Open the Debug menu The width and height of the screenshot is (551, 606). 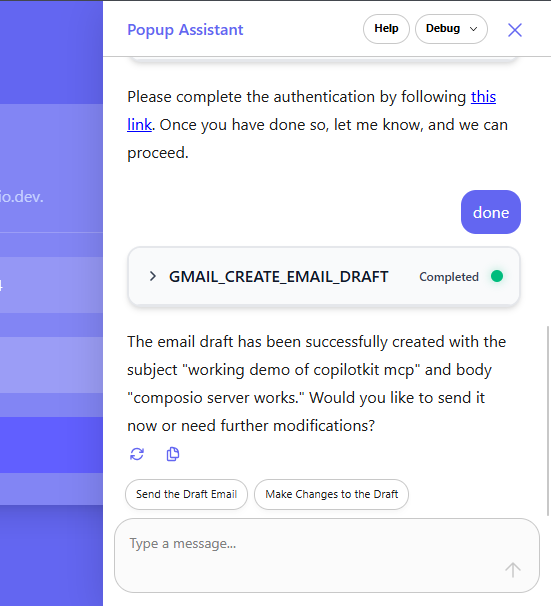pyautogui.click(x=451, y=29)
